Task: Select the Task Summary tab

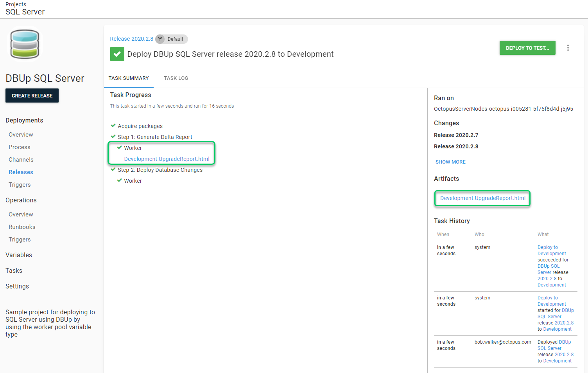Action: 129,78
